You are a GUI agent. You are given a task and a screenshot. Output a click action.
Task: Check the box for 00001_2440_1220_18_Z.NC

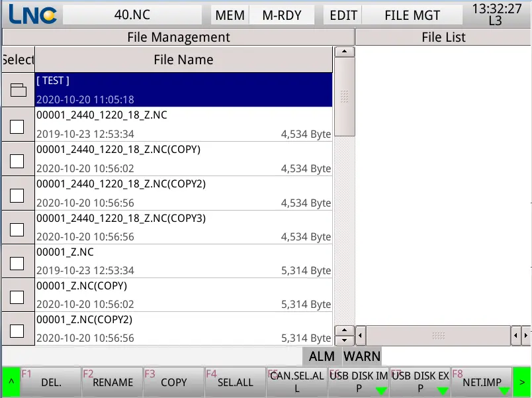18,125
